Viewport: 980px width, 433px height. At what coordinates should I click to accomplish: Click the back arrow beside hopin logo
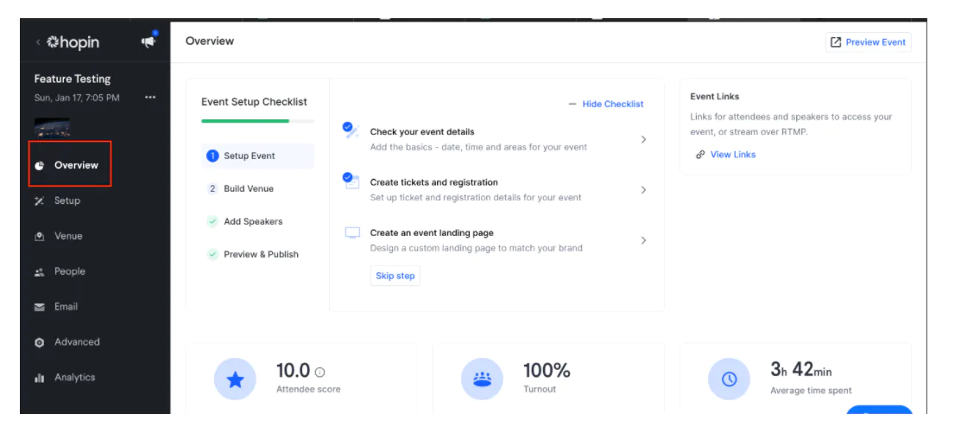(x=38, y=42)
